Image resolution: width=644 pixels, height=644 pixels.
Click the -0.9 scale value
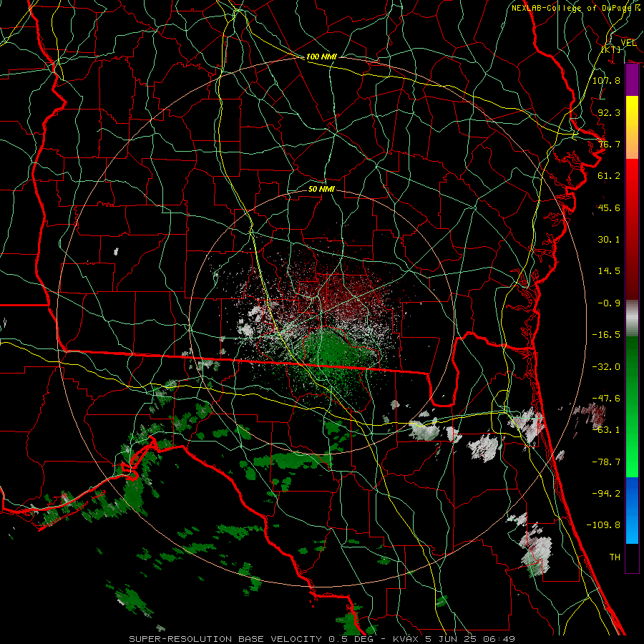coord(609,303)
